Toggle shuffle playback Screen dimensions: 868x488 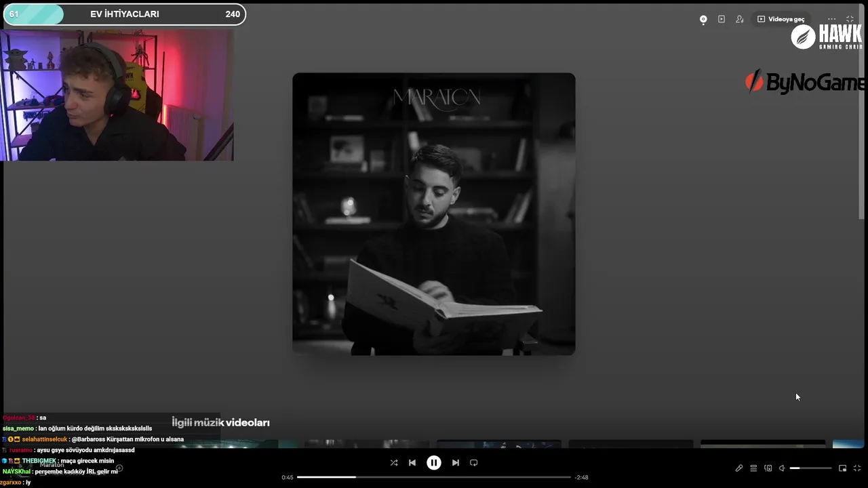[394, 463]
